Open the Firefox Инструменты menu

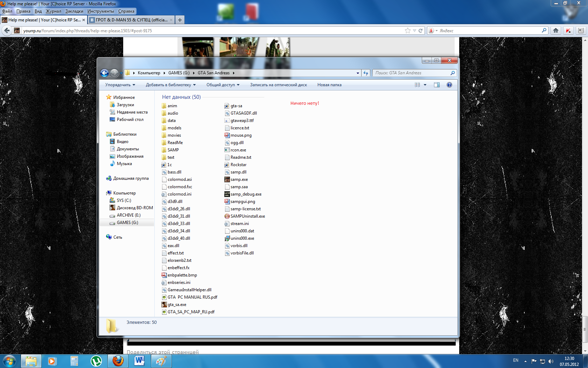(x=100, y=11)
